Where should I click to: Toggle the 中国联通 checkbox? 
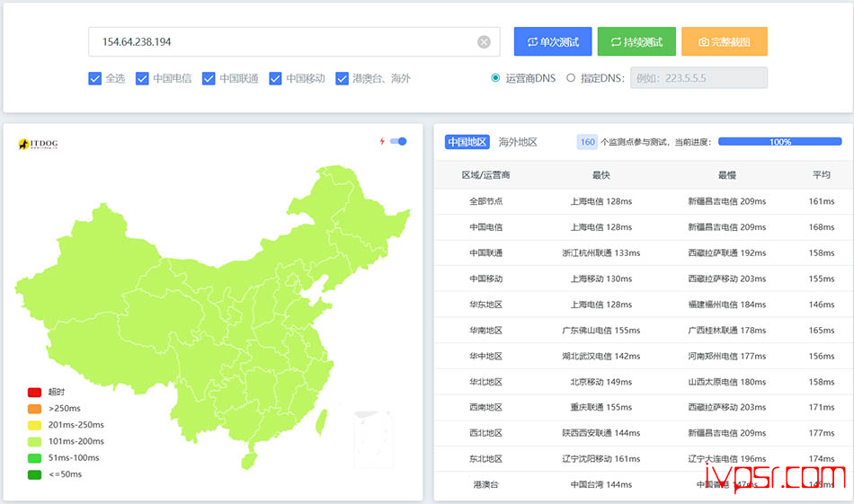(209, 78)
